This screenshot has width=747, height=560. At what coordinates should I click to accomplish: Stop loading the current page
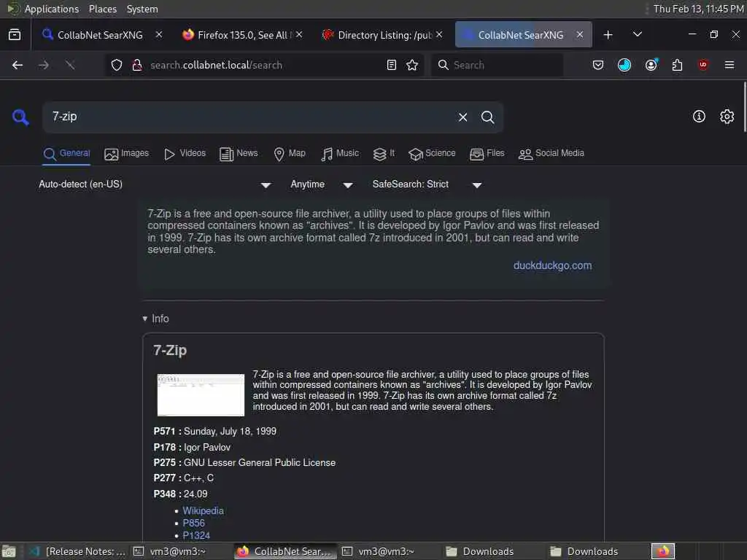point(70,65)
